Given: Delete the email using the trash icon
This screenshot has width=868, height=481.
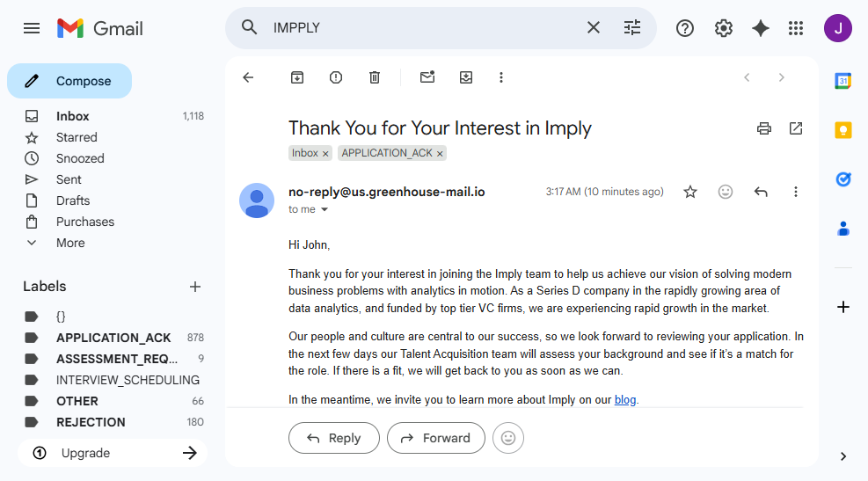Looking at the screenshot, I should click(375, 77).
